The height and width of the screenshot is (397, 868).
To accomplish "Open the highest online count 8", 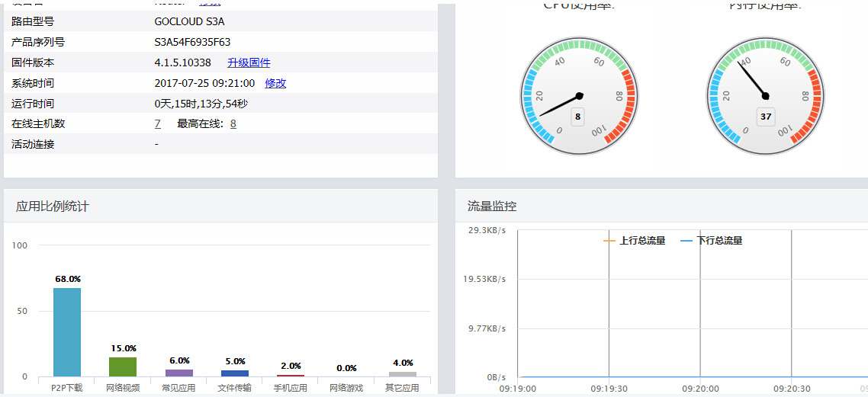I will pyautogui.click(x=233, y=123).
